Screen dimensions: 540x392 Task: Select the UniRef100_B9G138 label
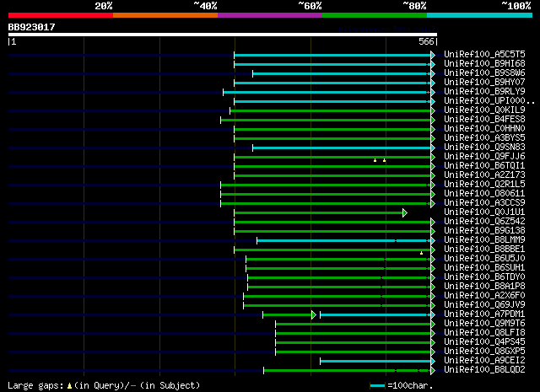coord(484,231)
